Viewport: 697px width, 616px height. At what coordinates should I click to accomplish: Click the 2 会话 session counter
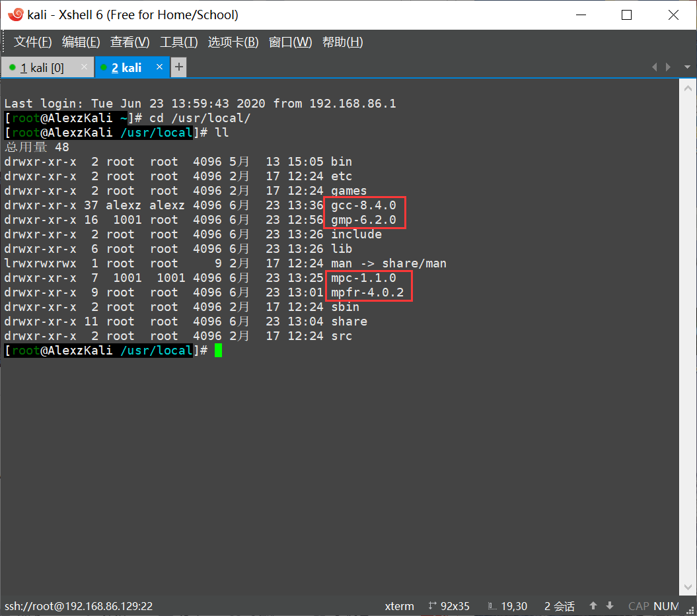tap(559, 606)
